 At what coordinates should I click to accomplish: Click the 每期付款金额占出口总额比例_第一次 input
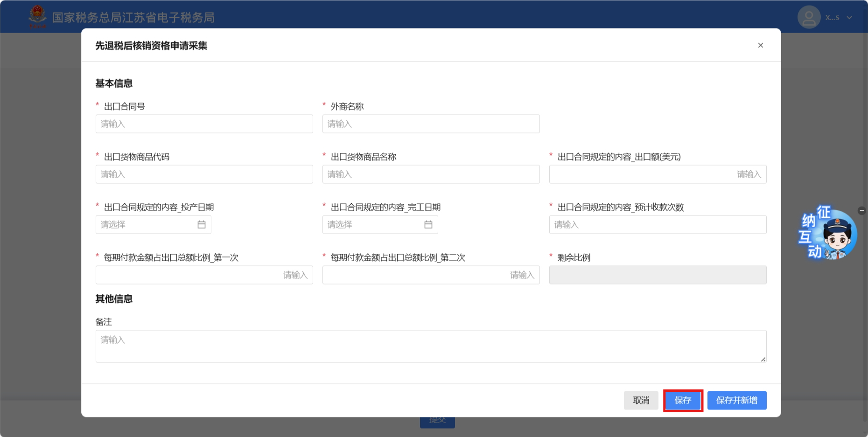point(204,275)
